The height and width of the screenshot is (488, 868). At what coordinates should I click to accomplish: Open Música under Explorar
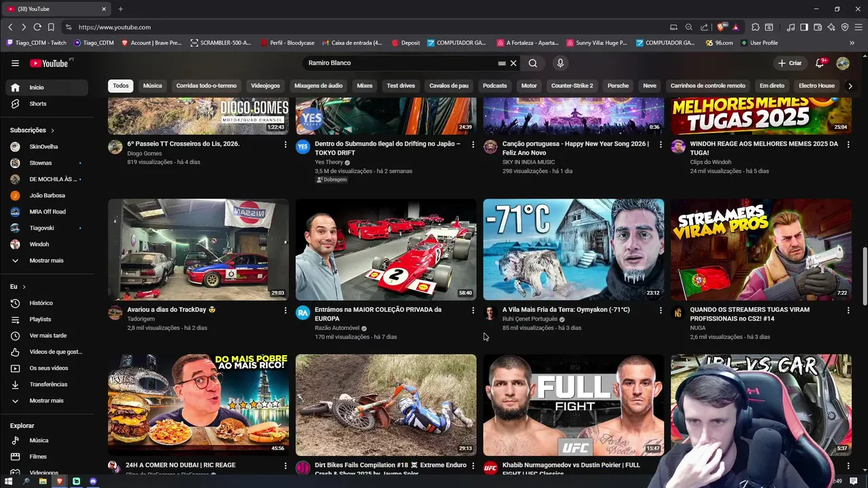tap(47, 441)
